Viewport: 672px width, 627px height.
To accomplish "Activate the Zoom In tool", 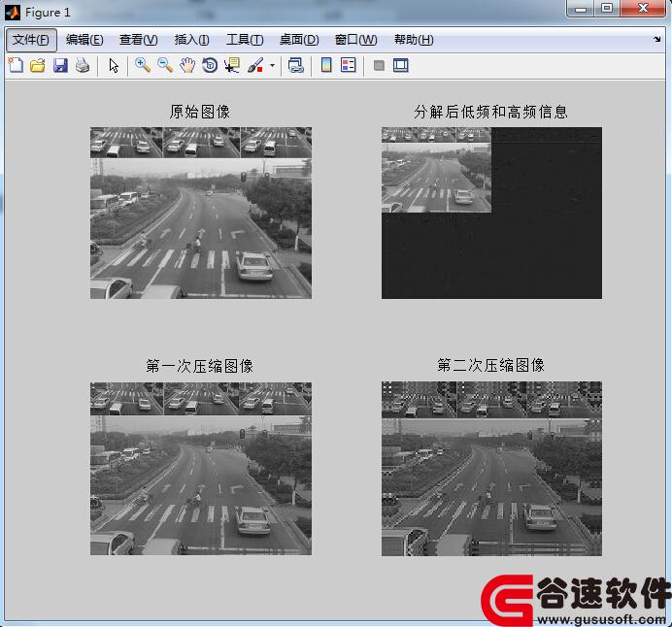I will [x=143, y=66].
